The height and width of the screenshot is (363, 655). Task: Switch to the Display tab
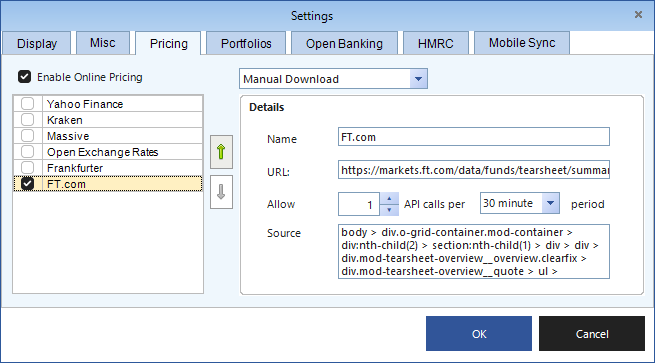tap(37, 43)
